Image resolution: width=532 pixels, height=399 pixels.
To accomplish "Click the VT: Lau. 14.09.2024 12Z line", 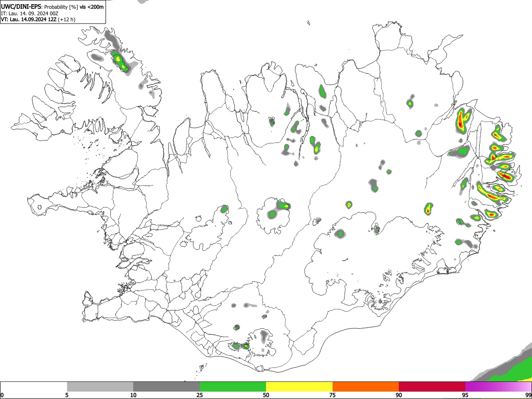I will (38, 19).
